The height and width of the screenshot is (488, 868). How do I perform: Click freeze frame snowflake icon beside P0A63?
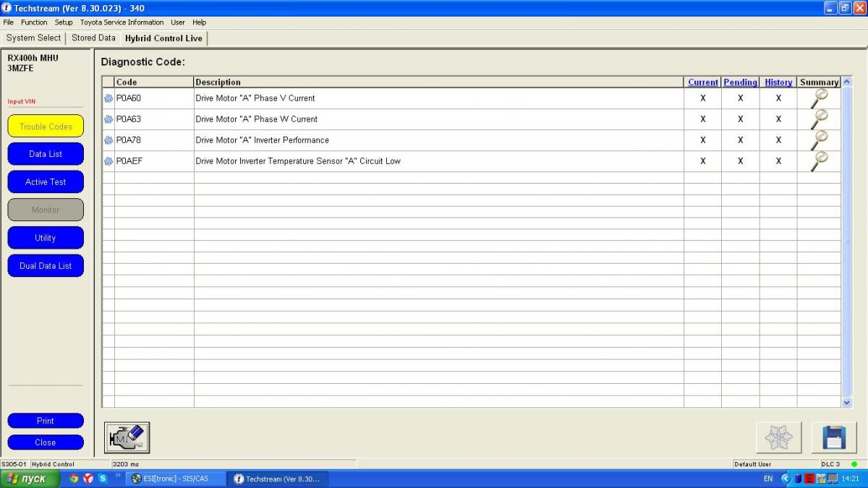pos(109,119)
